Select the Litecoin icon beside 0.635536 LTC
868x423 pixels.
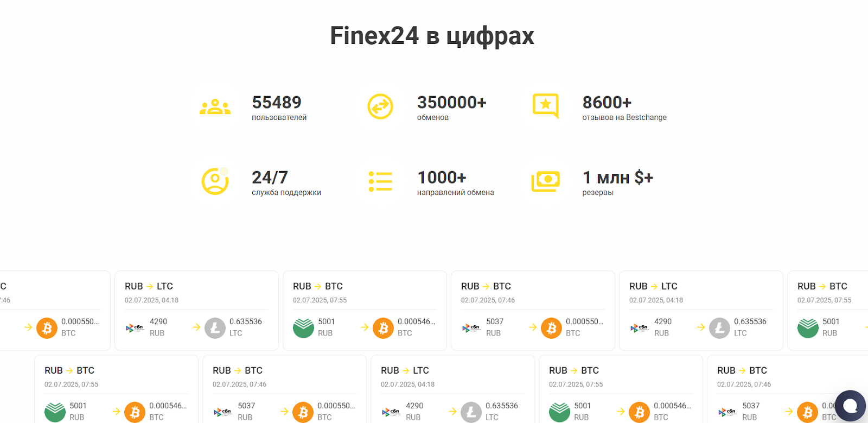coord(720,327)
